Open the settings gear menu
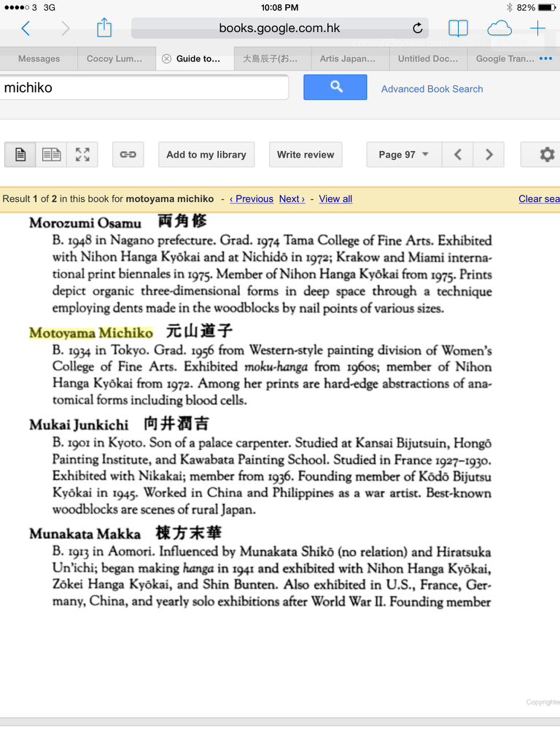 [x=546, y=155]
